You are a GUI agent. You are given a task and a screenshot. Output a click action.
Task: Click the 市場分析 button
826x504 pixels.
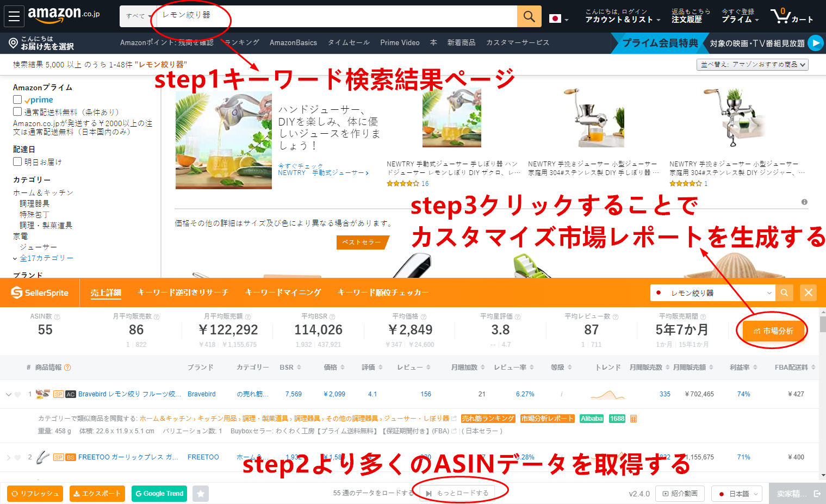tap(773, 331)
